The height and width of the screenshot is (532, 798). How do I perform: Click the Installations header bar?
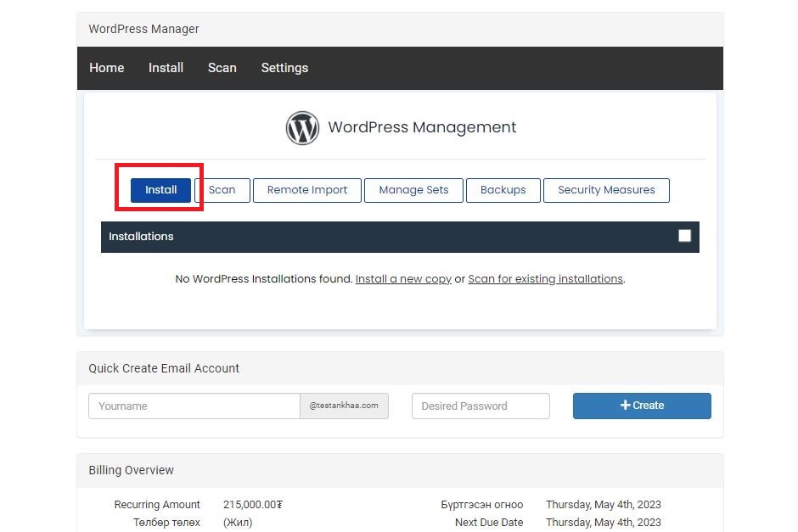point(400,237)
